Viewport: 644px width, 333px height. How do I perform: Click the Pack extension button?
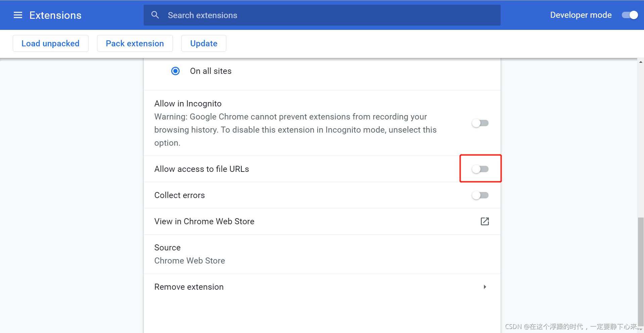(x=135, y=43)
